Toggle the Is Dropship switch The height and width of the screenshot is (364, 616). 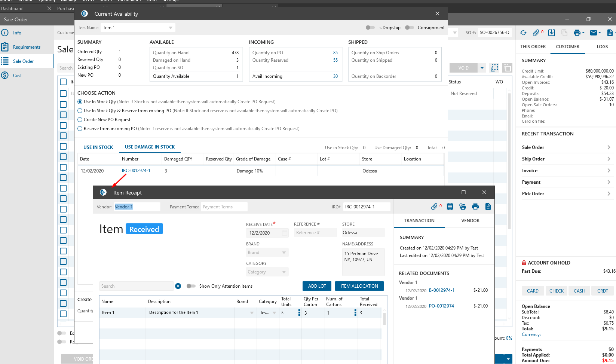(370, 28)
